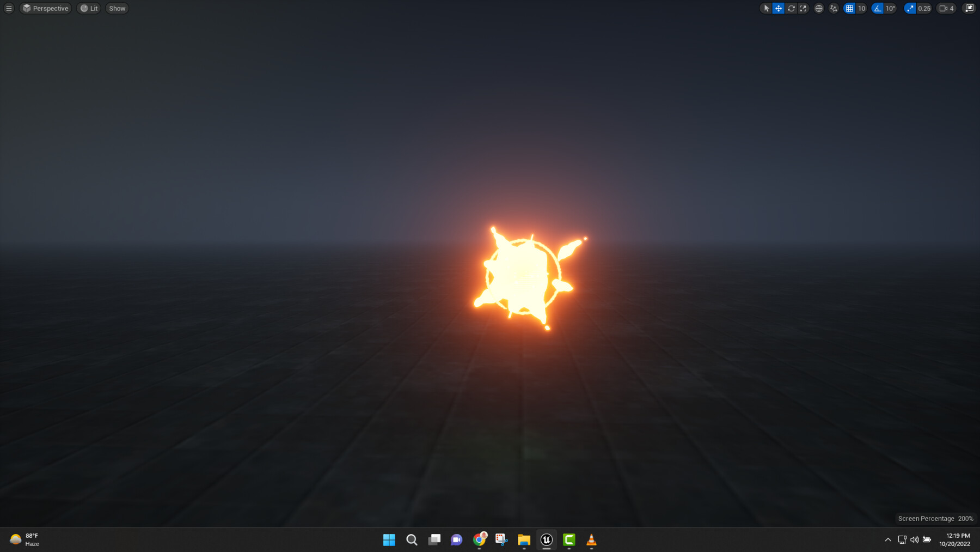Toggle world/local coordinate space globe icon
The image size is (980, 552).
click(818, 8)
